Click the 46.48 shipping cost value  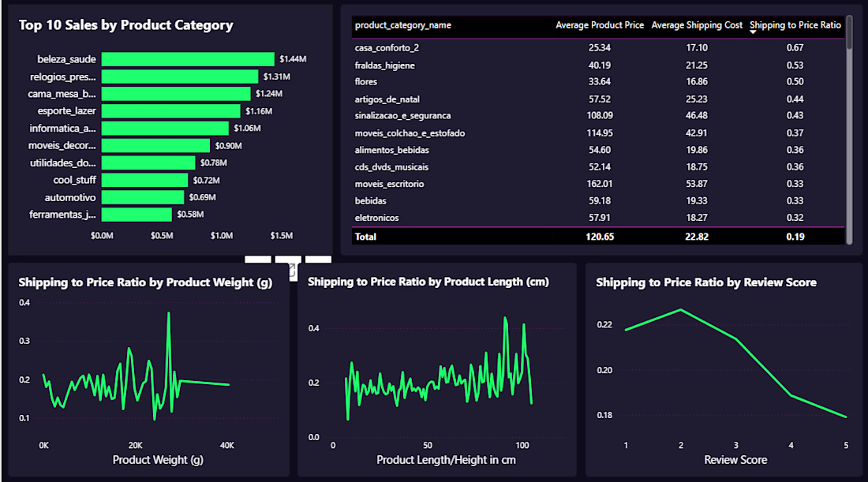(697, 116)
